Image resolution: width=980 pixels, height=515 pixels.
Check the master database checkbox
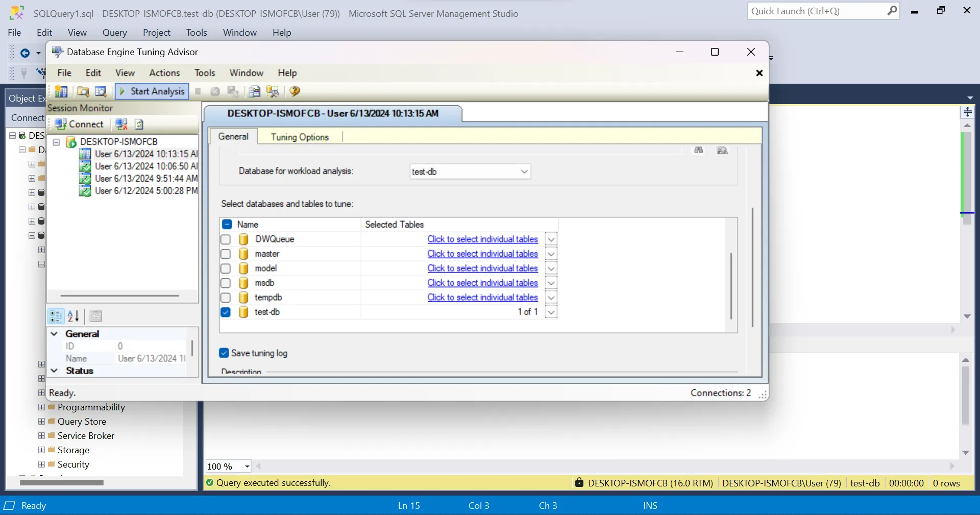click(x=226, y=254)
